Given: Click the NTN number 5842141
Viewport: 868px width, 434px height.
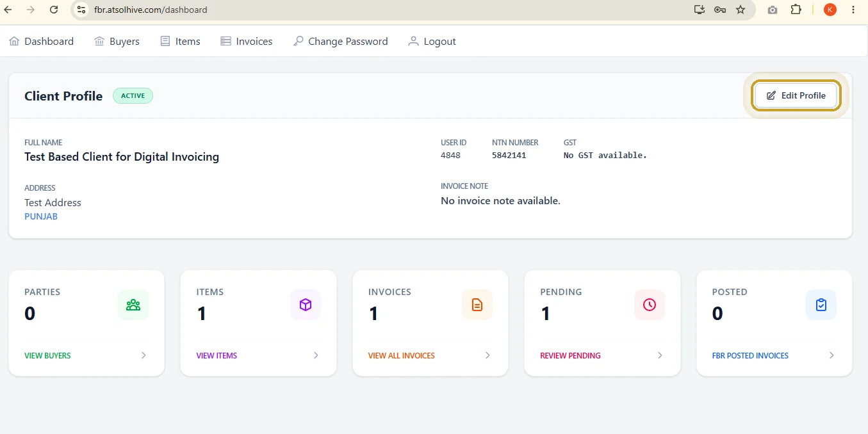Looking at the screenshot, I should point(509,155).
